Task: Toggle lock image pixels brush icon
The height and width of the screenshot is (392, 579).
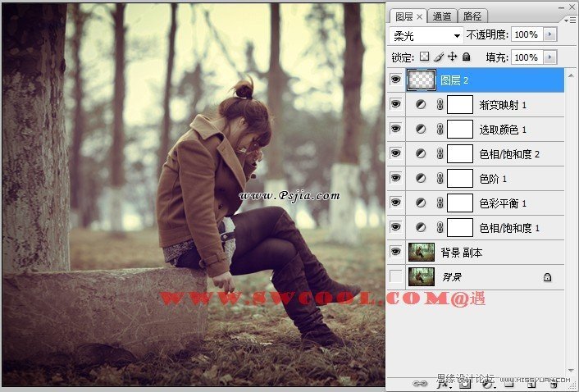Action: pyautogui.click(x=438, y=57)
